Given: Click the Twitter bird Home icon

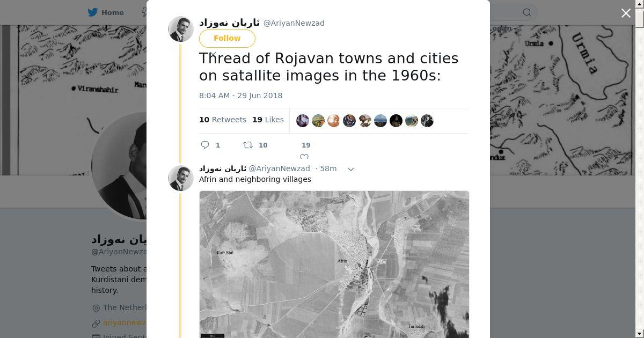Looking at the screenshot, I should pos(93,12).
